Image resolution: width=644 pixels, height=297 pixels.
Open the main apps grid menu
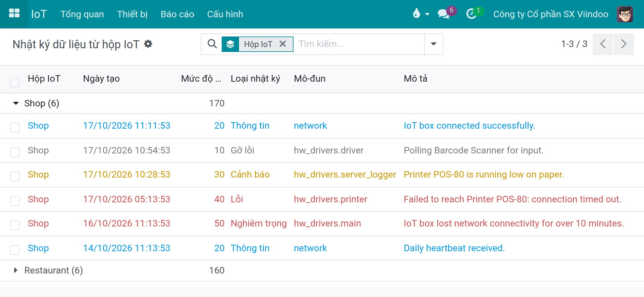point(14,14)
